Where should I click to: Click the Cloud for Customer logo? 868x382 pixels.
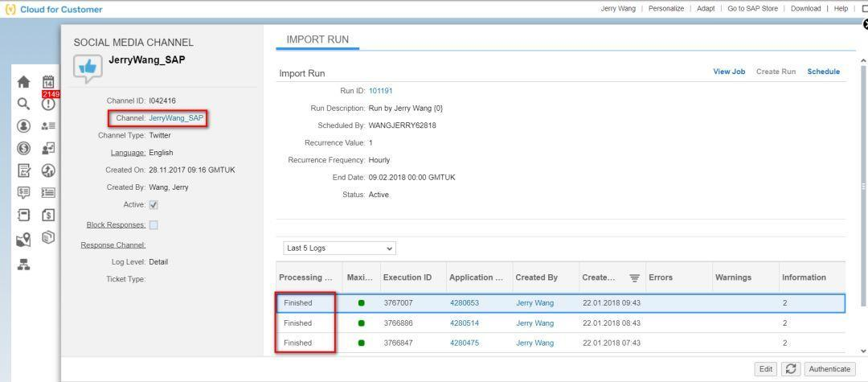click(x=54, y=10)
